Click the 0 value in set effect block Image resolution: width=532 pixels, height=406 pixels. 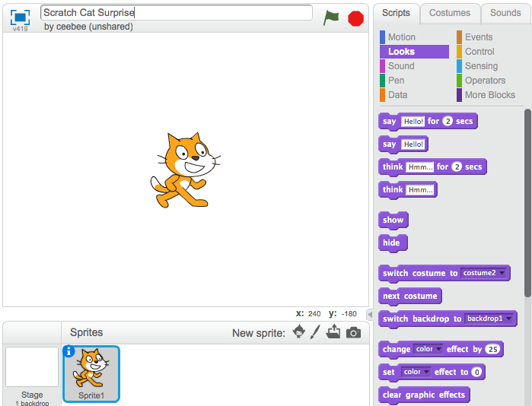point(476,372)
